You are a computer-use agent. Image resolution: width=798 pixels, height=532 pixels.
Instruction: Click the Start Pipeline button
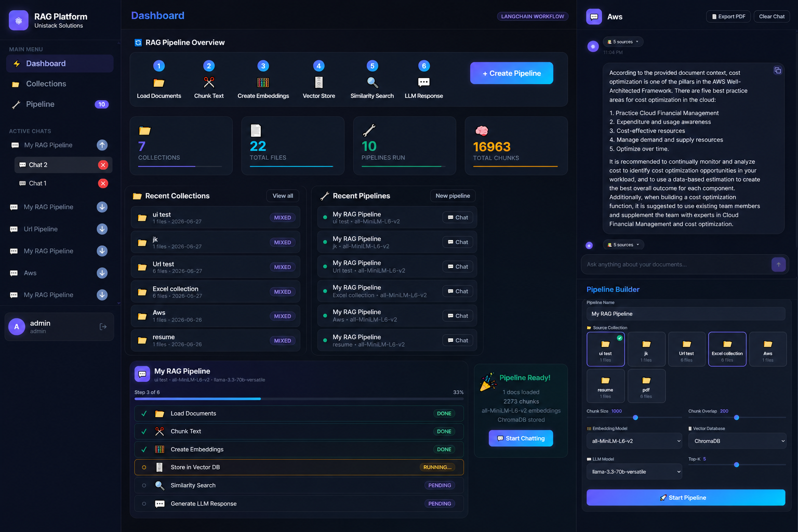click(686, 498)
